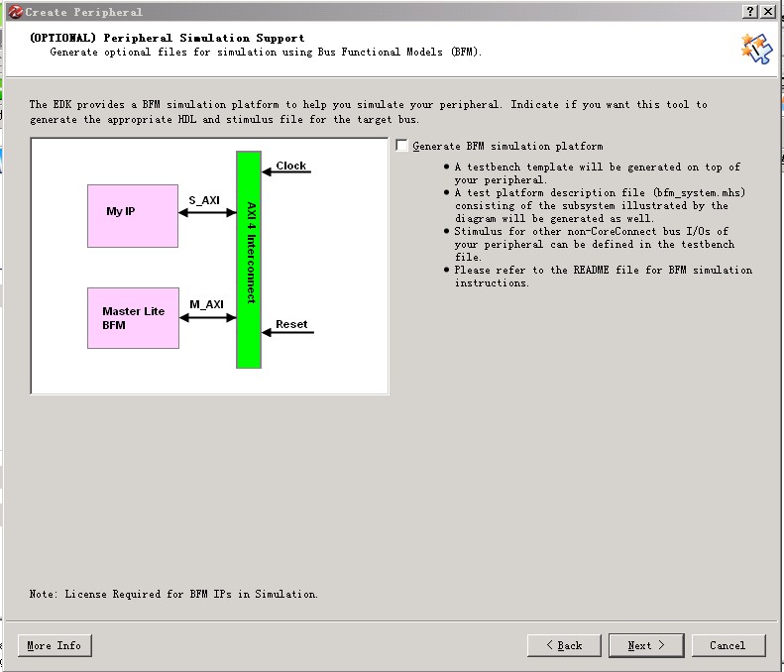Click the wizard puzzle-piece icon
784x672 pixels.
tap(756, 49)
